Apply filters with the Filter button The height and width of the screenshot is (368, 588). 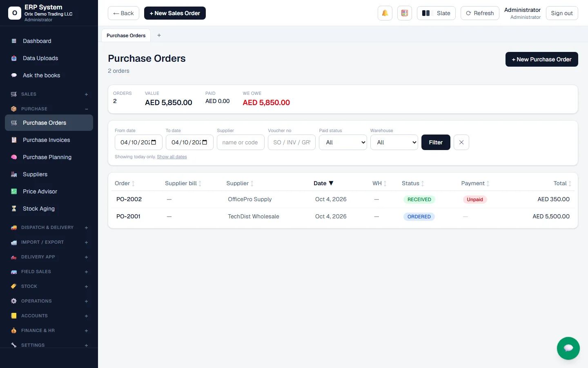tap(436, 142)
